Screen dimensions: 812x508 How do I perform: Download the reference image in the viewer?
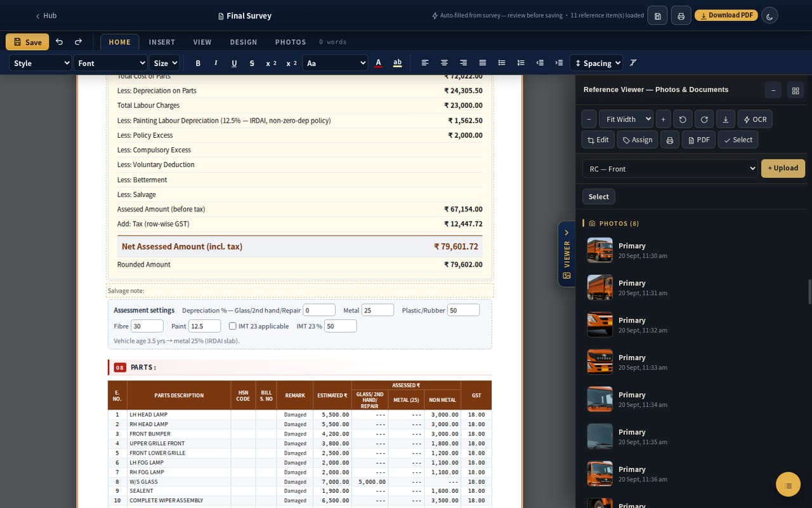coord(725,119)
